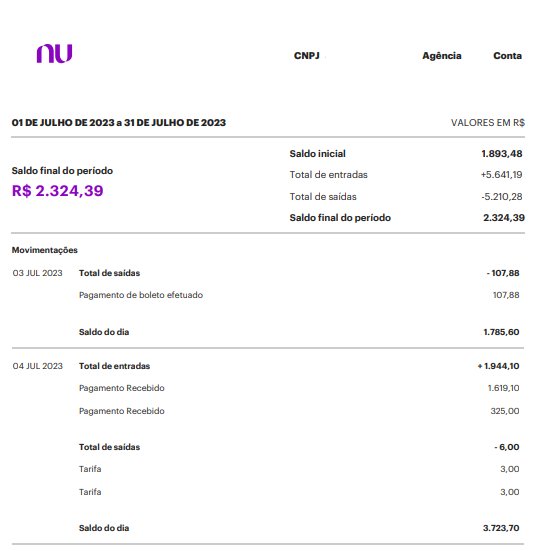Click the VALORES EM R$ label
Screen dimensions: 540x558
click(488, 123)
